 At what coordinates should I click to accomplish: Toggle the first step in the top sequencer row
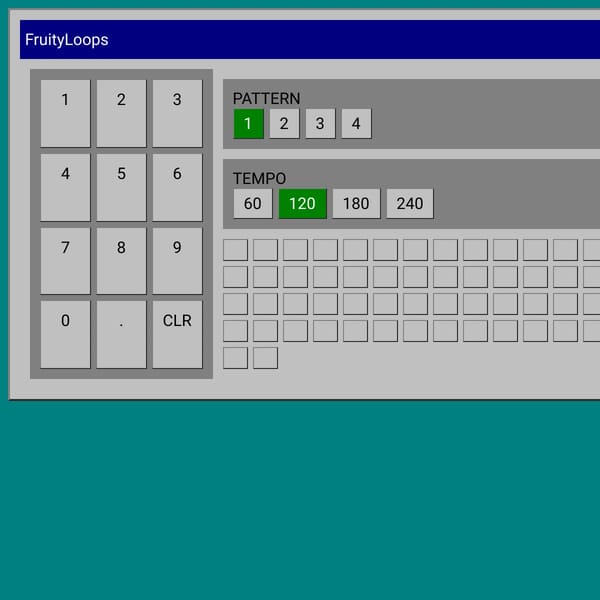coord(235,250)
